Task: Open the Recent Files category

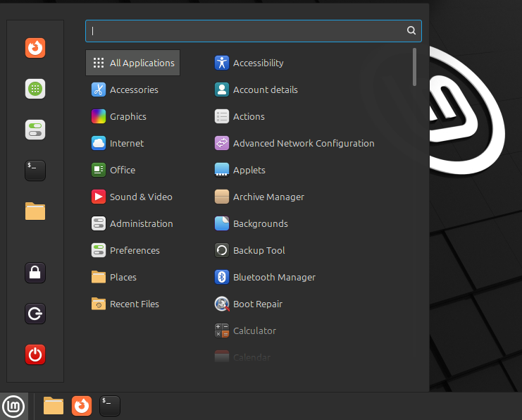Action: pyautogui.click(x=134, y=304)
